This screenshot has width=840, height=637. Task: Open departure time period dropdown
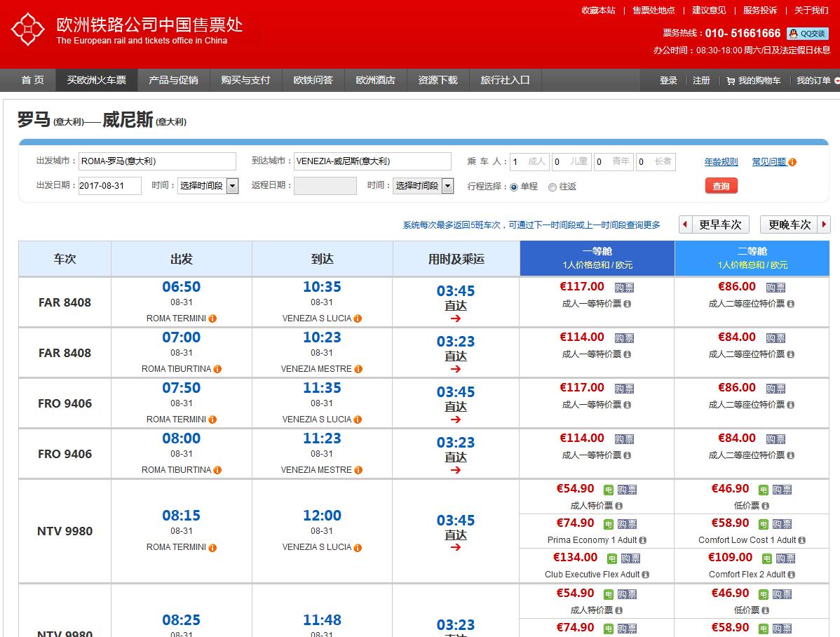(208, 186)
